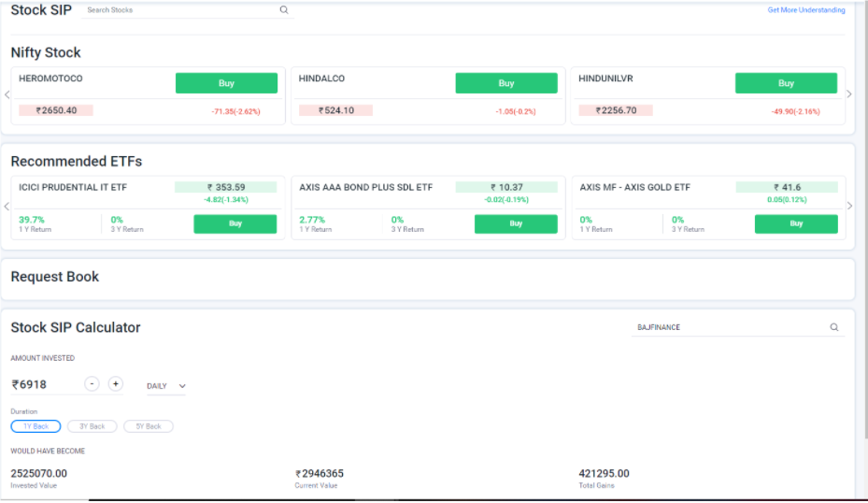Select the 3Y Back duration option
868x503 pixels.
tap(92, 426)
